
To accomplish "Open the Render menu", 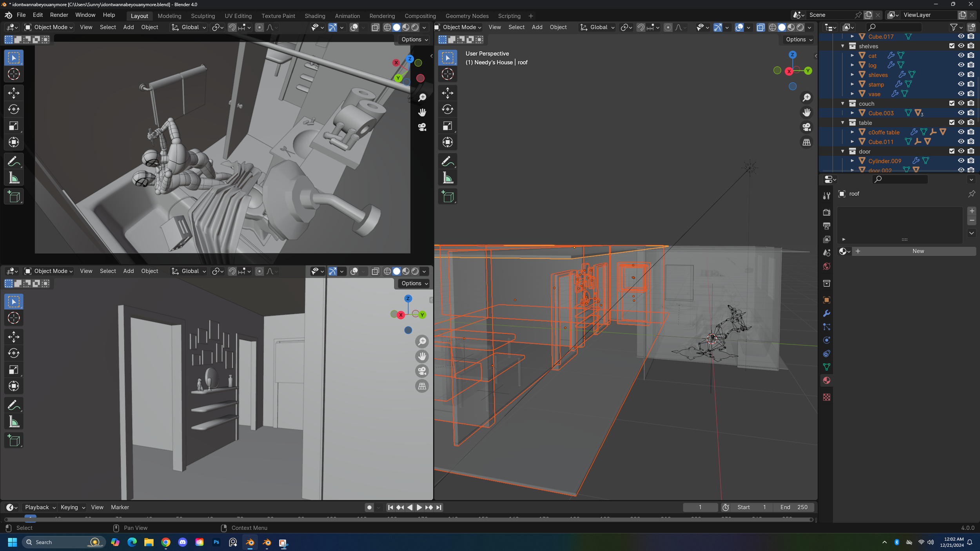I will click(59, 15).
